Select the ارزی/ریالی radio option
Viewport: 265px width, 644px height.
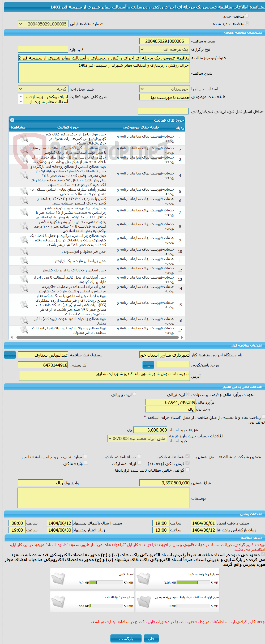coord(188,394)
